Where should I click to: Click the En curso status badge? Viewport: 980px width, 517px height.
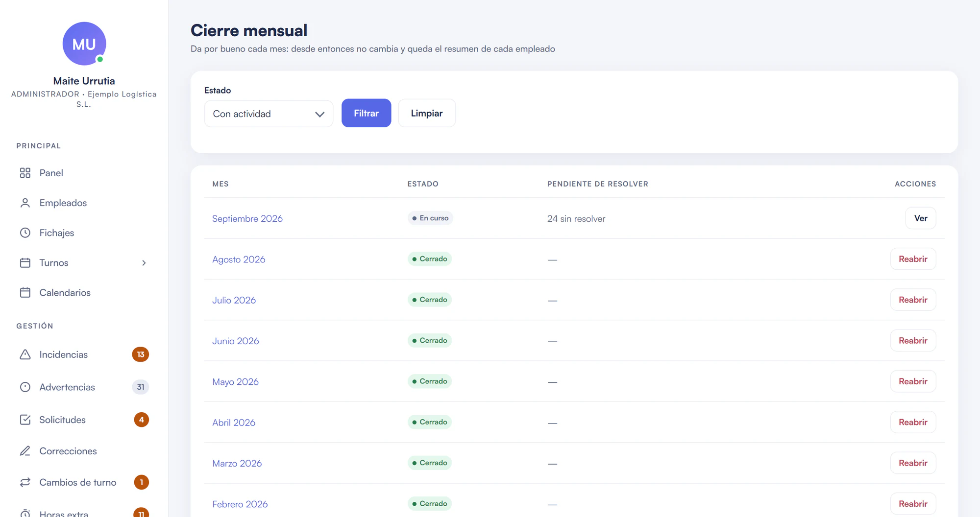tap(430, 218)
